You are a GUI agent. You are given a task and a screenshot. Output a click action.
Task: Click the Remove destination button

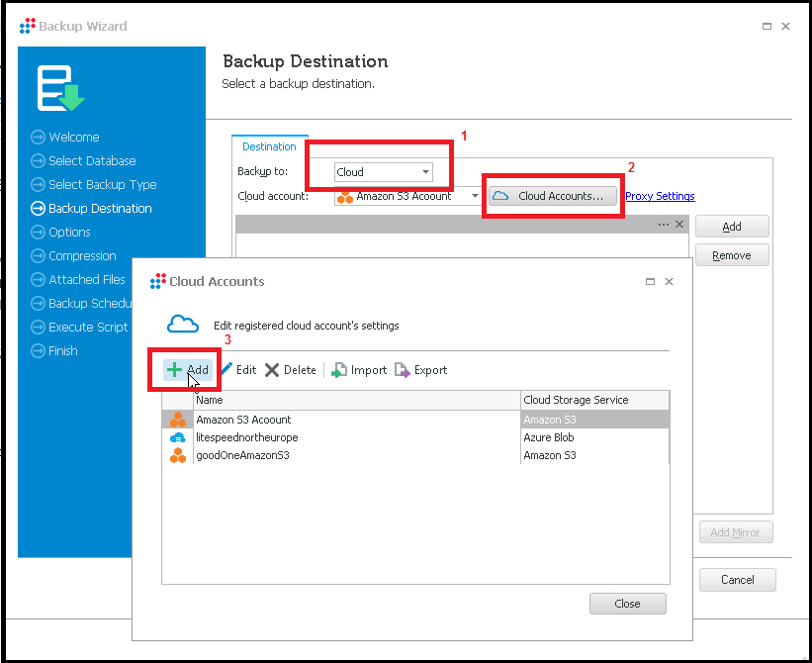(731, 255)
